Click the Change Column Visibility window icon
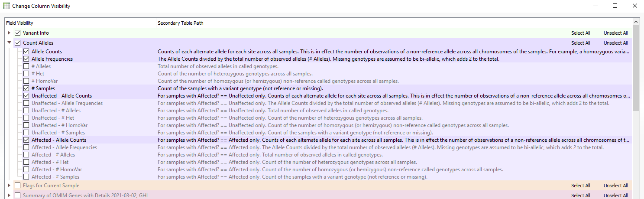This screenshot has width=644, height=199. pyautogui.click(x=6, y=6)
